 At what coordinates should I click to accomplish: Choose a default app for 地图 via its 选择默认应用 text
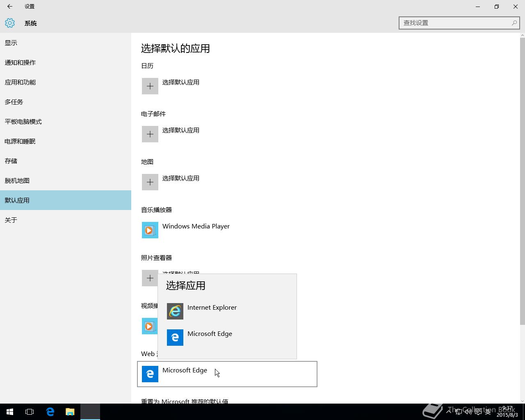click(x=181, y=178)
